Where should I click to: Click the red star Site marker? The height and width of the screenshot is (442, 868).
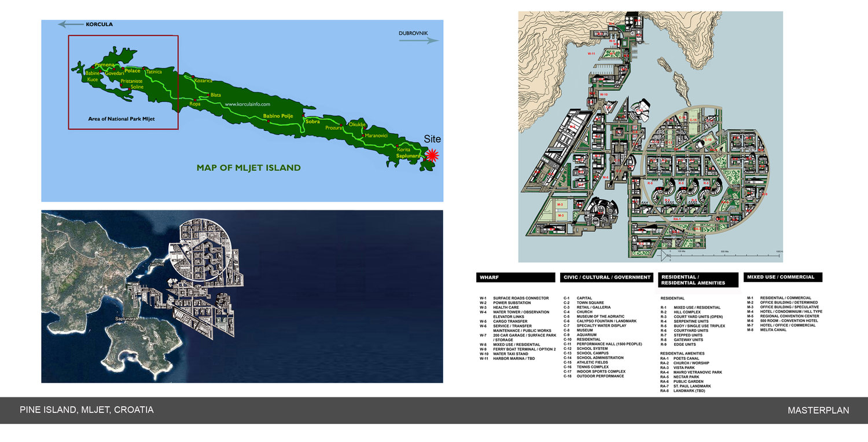click(x=432, y=155)
